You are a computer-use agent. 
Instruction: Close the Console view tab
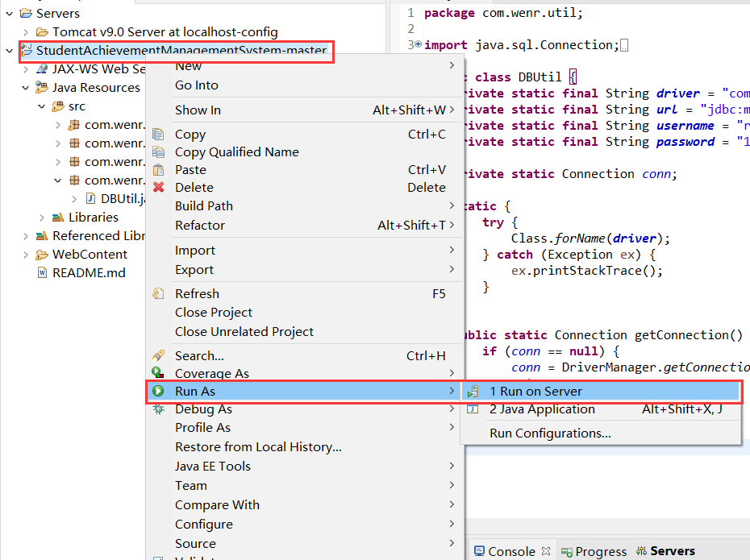point(546,551)
